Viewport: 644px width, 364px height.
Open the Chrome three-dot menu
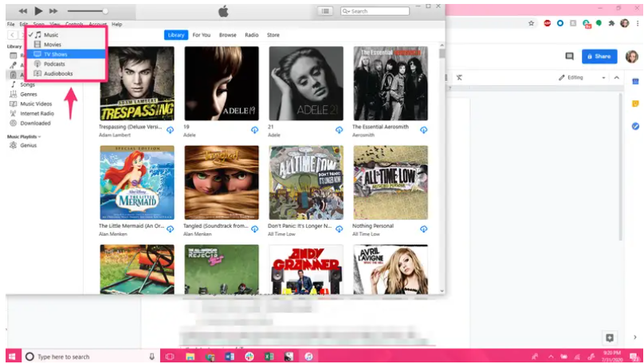click(x=638, y=23)
